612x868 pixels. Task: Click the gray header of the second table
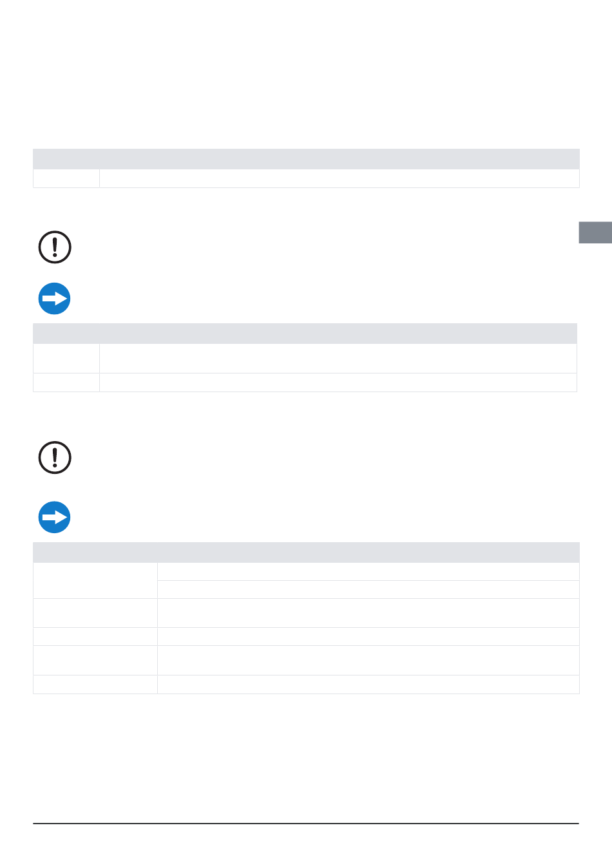tap(305, 334)
